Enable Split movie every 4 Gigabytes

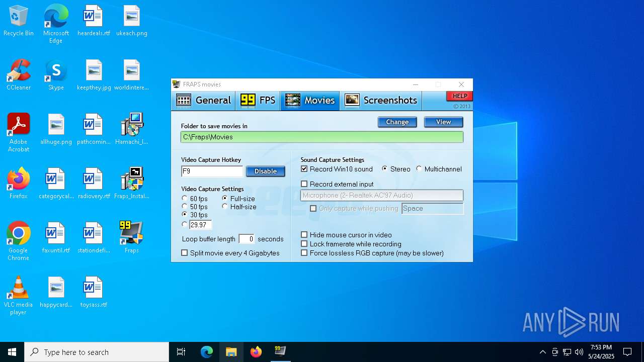click(184, 253)
